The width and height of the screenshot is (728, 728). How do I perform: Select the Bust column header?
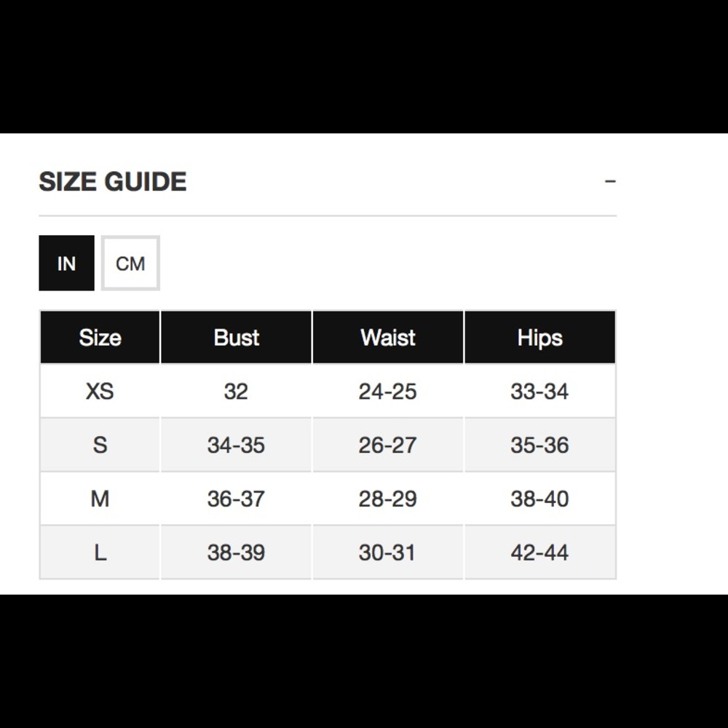[x=237, y=338]
